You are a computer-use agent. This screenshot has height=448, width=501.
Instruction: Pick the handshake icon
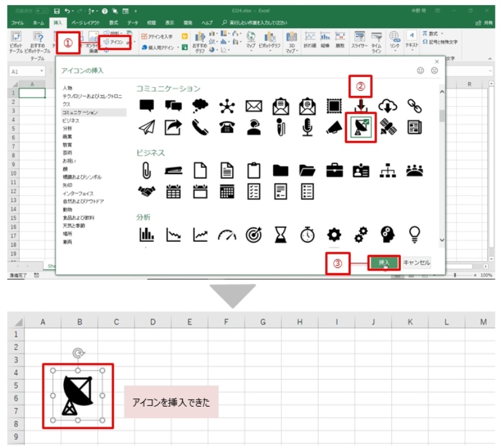pyautogui.click(x=147, y=191)
